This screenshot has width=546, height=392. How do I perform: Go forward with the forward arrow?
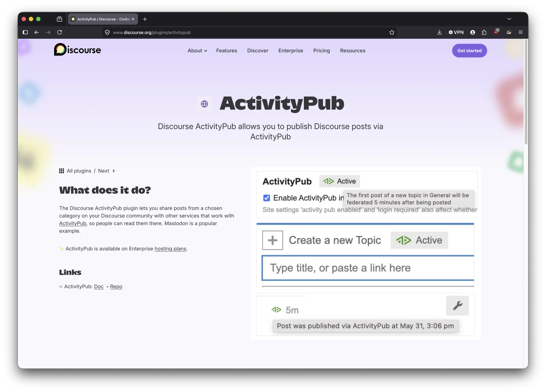(x=48, y=32)
